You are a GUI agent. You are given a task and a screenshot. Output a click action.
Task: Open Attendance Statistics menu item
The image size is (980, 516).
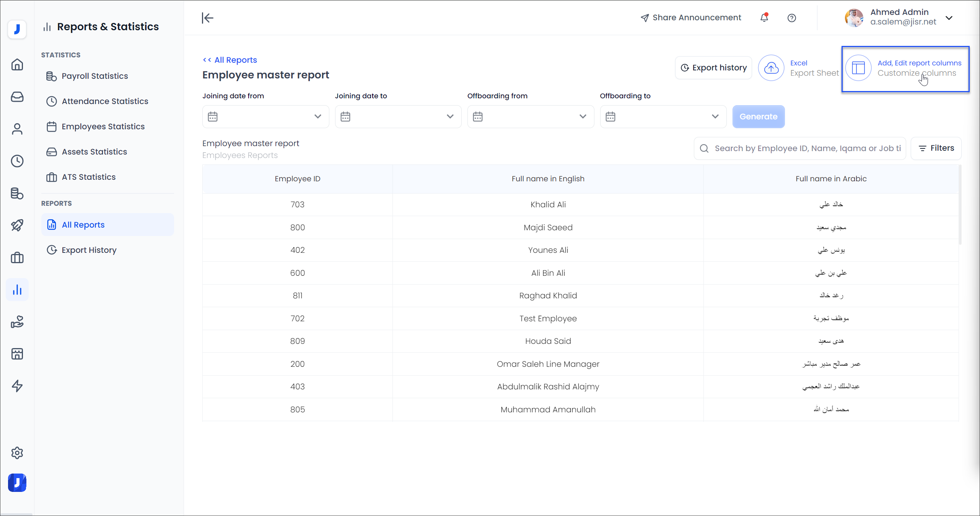[105, 101]
